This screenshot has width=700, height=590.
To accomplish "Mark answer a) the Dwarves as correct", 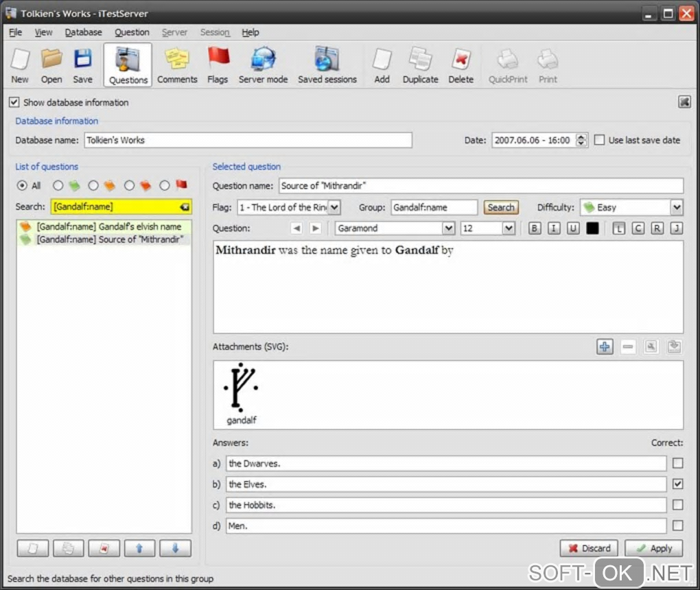I will click(677, 463).
